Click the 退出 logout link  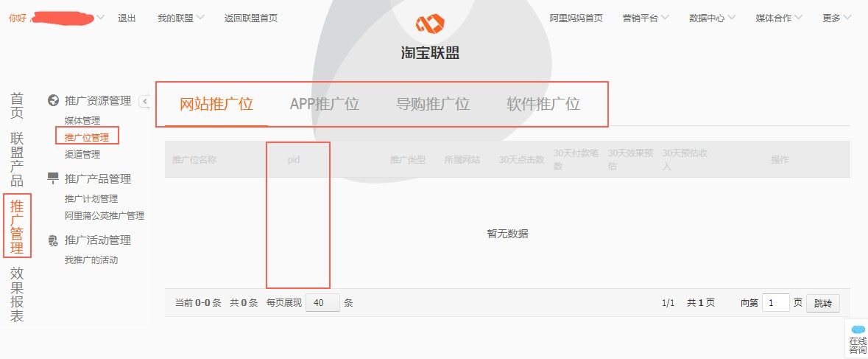coord(127,18)
